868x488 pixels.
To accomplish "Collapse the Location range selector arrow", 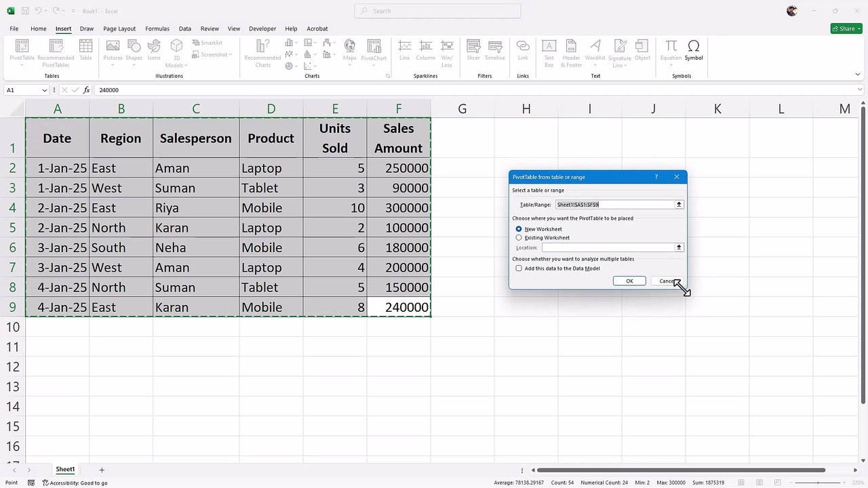I will point(679,247).
